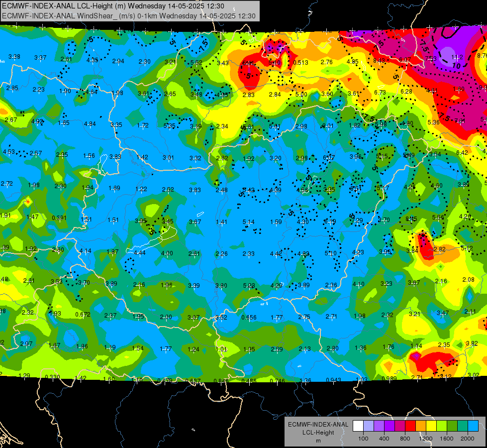Click the wind shear value 0.656
487x448 pixels.
[x=249, y=318]
